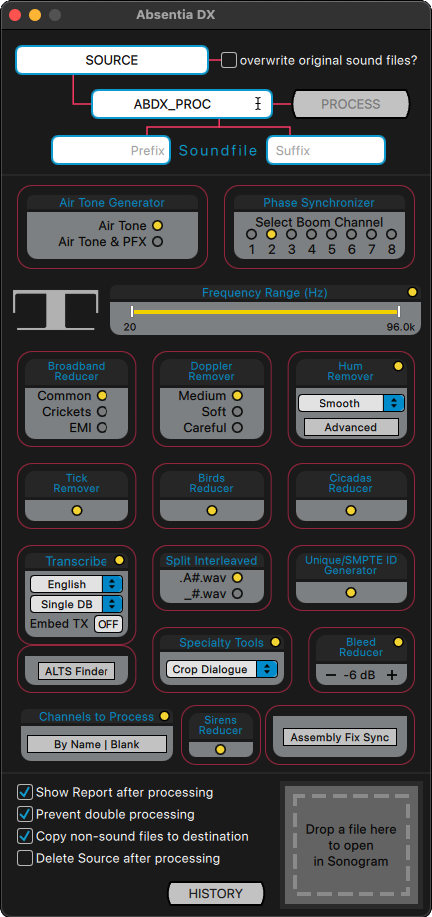Select the _#.wav split format
432x917 pixels.
click(237, 594)
